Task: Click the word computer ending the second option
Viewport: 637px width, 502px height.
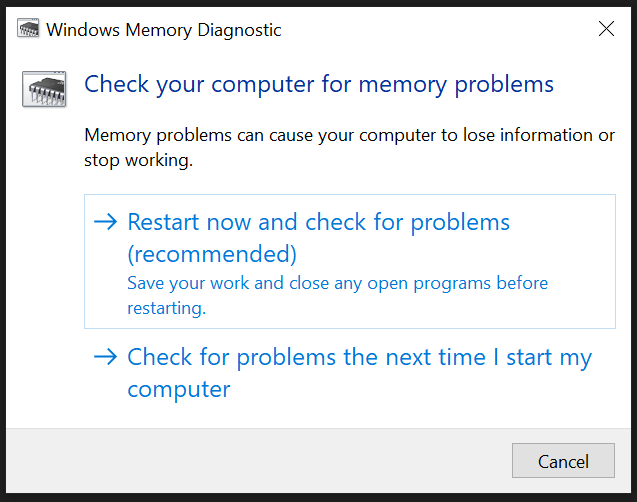Action: pos(179,389)
